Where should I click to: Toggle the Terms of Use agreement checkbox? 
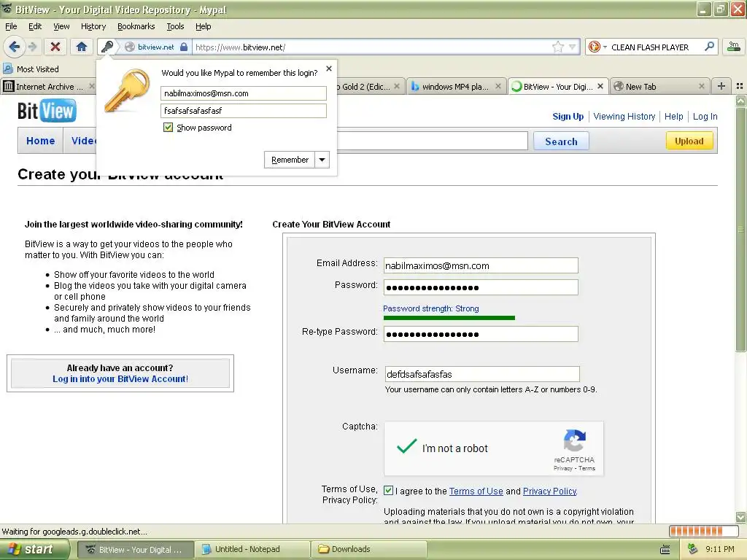389,491
